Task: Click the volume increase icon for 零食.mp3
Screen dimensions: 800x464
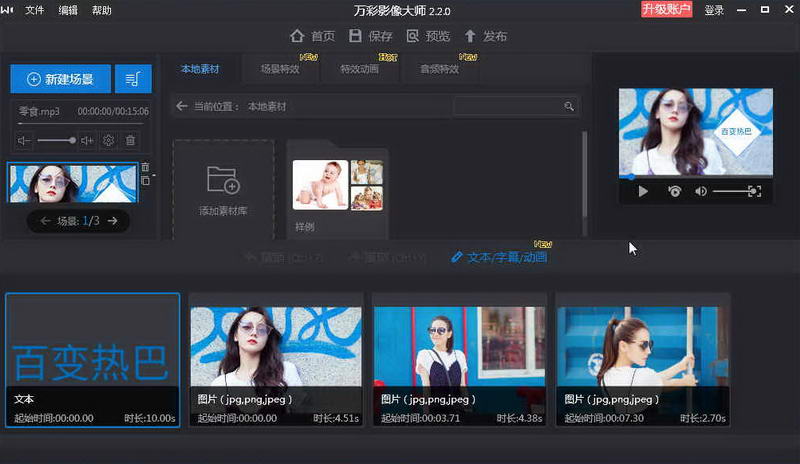Action: coord(87,140)
